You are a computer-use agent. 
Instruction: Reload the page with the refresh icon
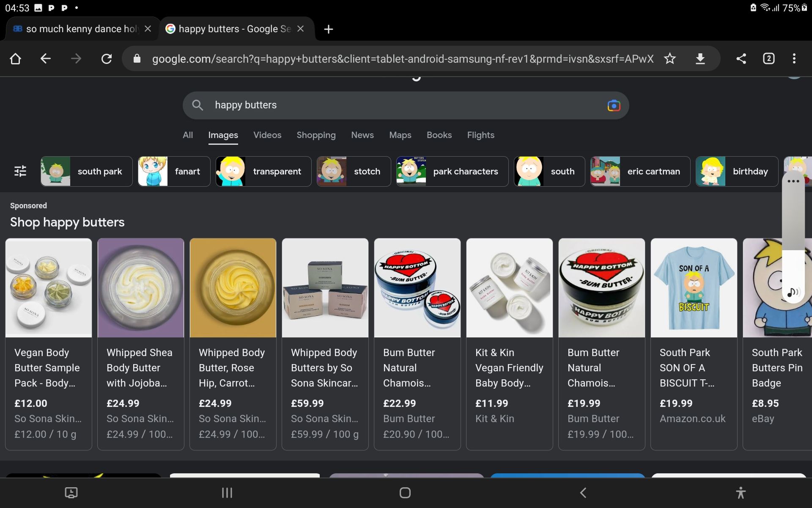pyautogui.click(x=107, y=58)
